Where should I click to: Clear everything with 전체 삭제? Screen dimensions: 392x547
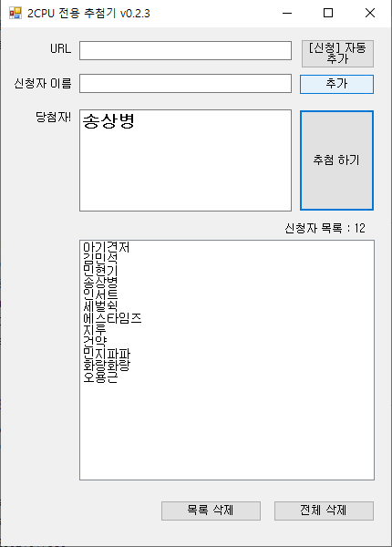(324, 511)
